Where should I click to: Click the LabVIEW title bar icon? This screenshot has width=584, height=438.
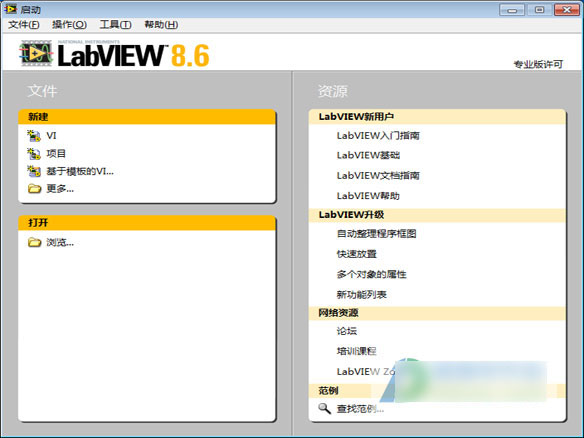[x=10, y=9]
